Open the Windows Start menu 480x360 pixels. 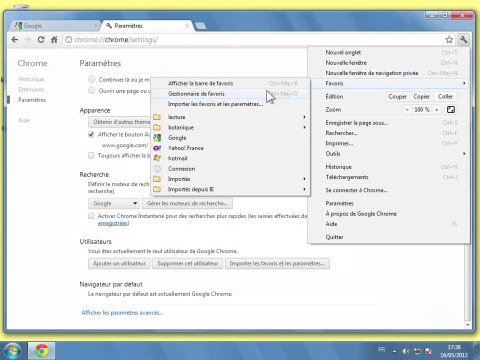12,351
